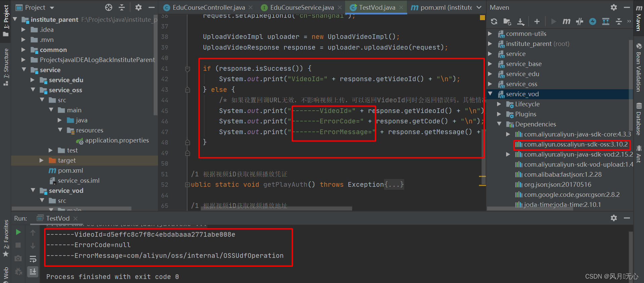Image resolution: width=644 pixels, height=283 pixels.
Task: Toggle the Ant side panel
Action: point(639,154)
